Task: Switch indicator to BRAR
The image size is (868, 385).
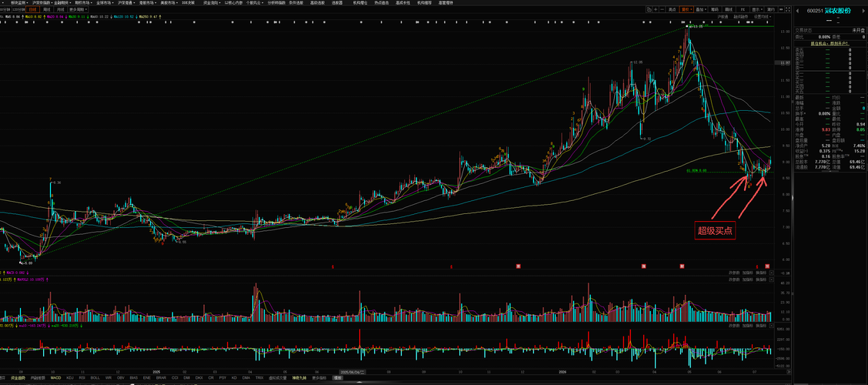Action: click(161, 378)
